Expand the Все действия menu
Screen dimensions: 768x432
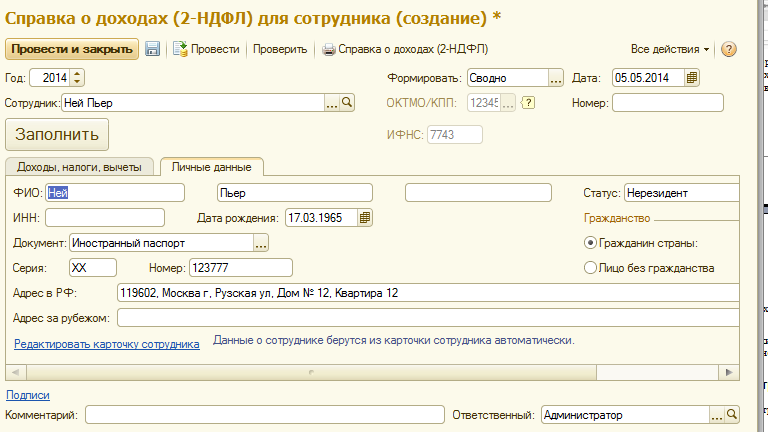tap(670, 49)
